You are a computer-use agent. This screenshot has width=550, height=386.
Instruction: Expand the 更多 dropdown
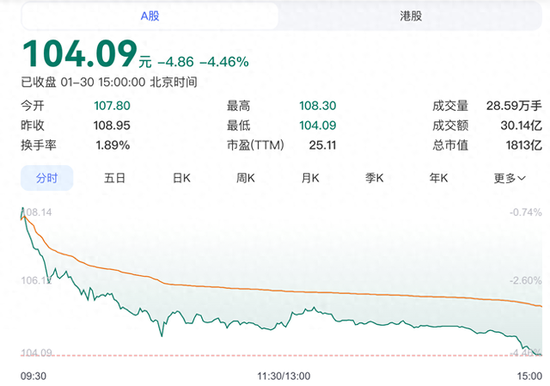510,178
